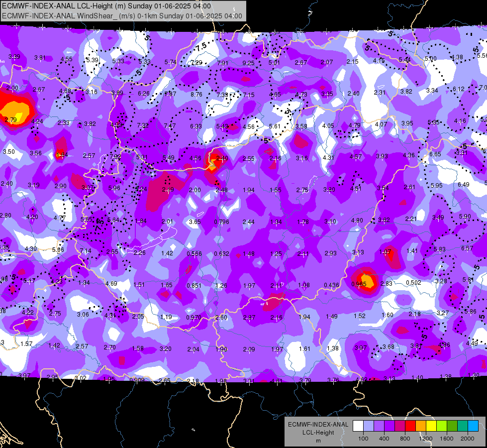Click the white legend swatch

point(358,426)
